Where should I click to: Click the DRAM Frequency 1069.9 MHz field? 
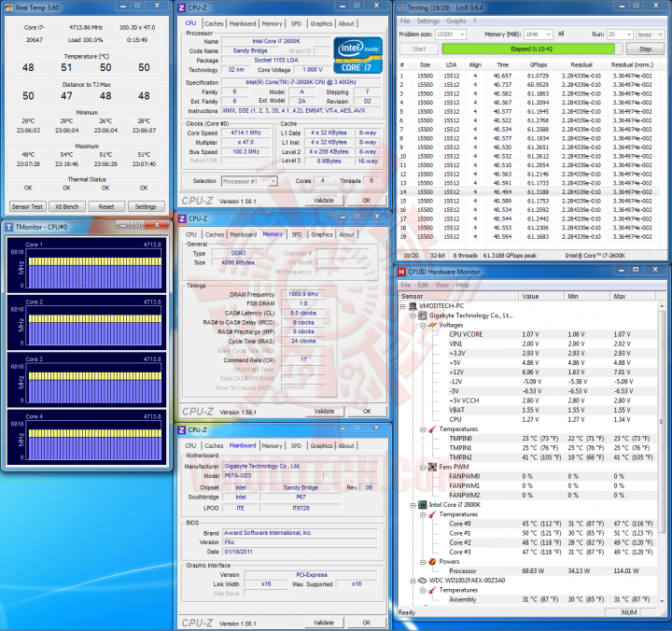coord(303,294)
